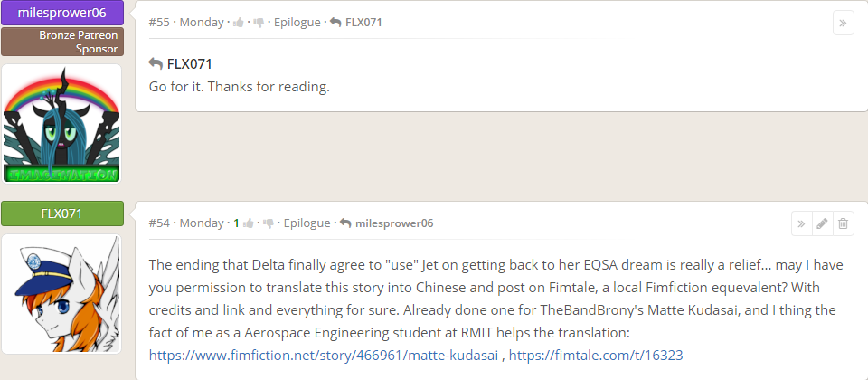The height and width of the screenshot is (380, 868).
Task: Open the Epilogue chapter link on comment #54
Action: pyautogui.click(x=307, y=223)
